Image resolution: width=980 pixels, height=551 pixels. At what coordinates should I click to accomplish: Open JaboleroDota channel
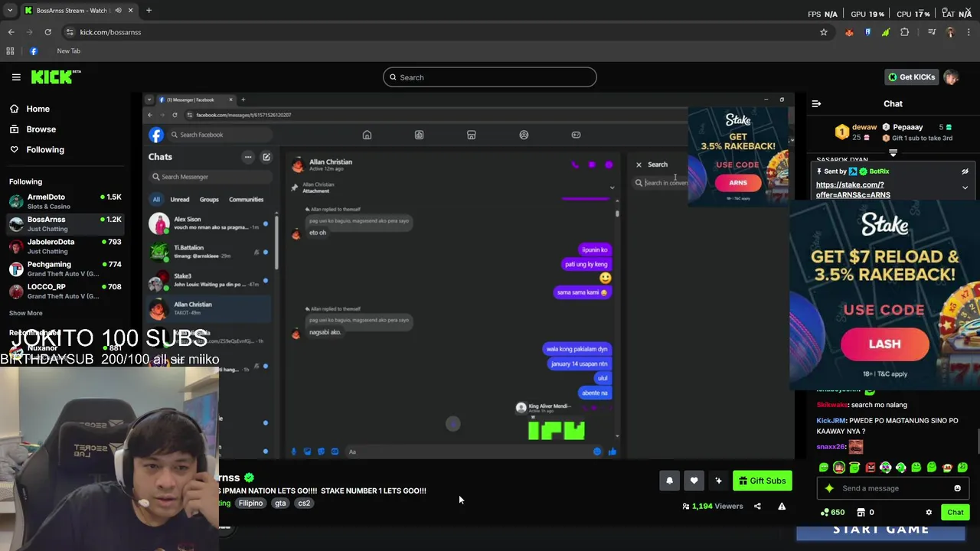[65, 246]
